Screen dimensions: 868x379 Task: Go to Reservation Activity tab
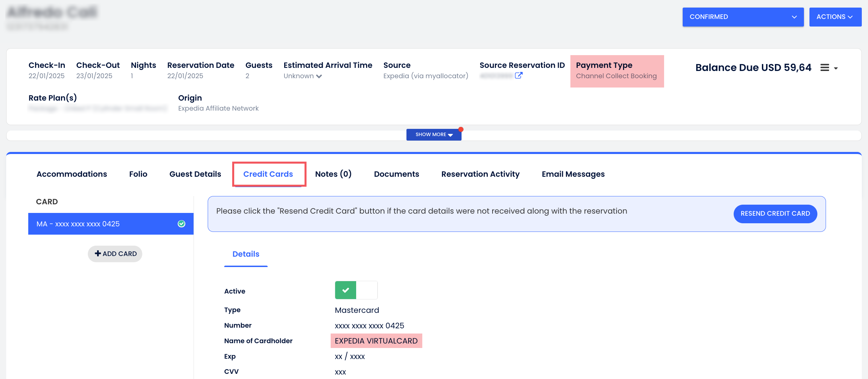[x=480, y=174]
